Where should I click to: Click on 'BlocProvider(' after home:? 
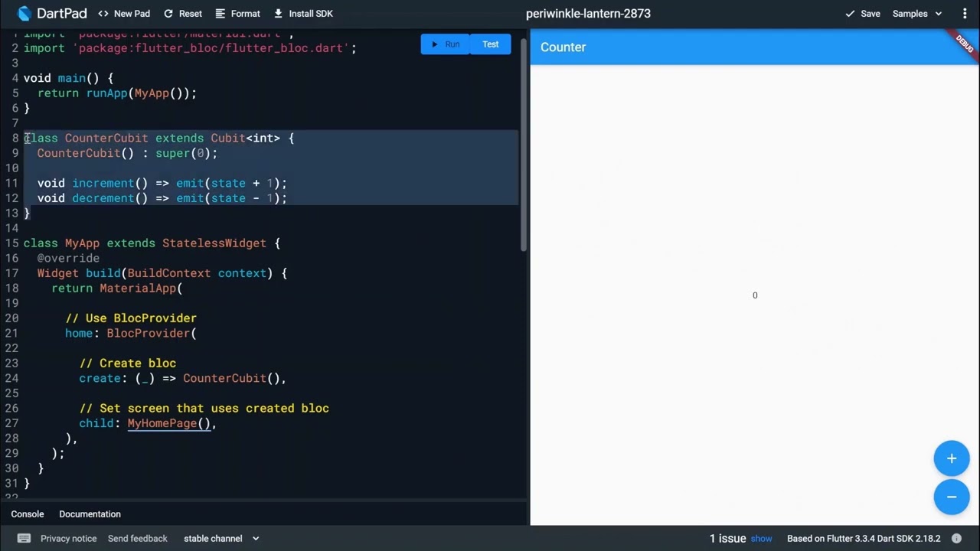tap(152, 333)
